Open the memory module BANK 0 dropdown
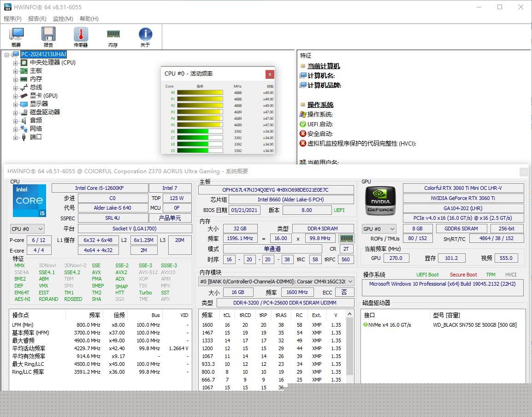 pyautogui.click(x=276, y=282)
